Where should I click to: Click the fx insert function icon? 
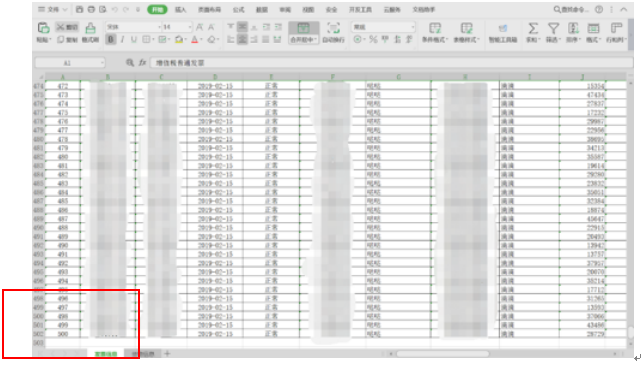pyautogui.click(x=142, y=63)
